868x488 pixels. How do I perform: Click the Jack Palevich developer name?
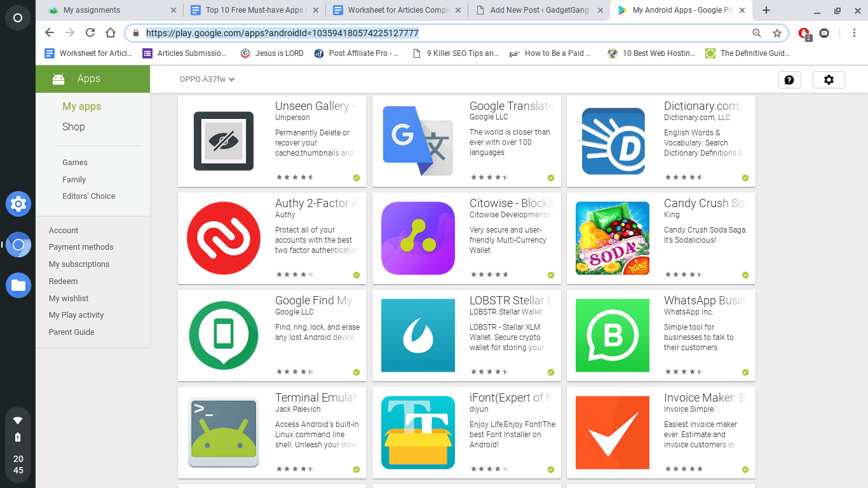pyautogui.click(x=298, y=409)
